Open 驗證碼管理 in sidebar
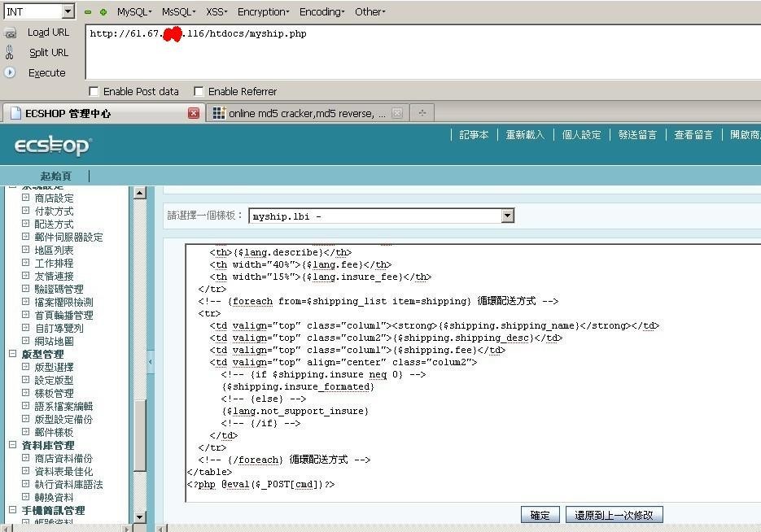Screen dimensions: 761x532 (59, 290)
